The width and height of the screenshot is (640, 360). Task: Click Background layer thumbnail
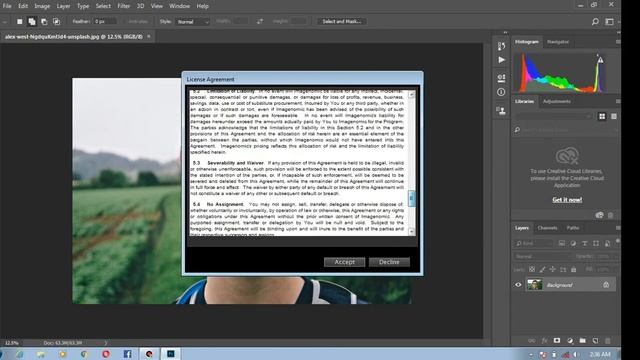[x=534, y=284]
